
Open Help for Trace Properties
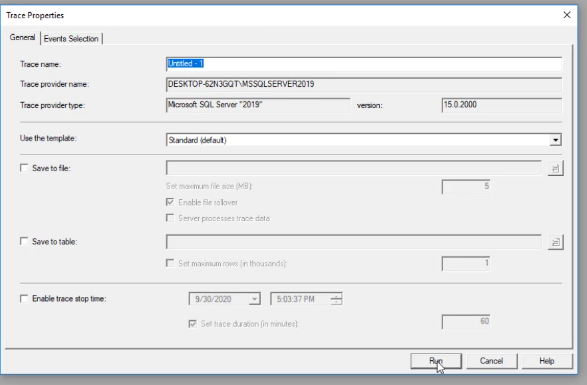click(547, 361)
